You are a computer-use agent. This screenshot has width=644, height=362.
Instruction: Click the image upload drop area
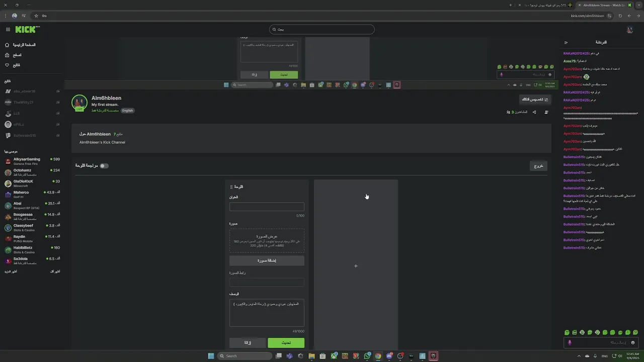[x=267, y=241]
